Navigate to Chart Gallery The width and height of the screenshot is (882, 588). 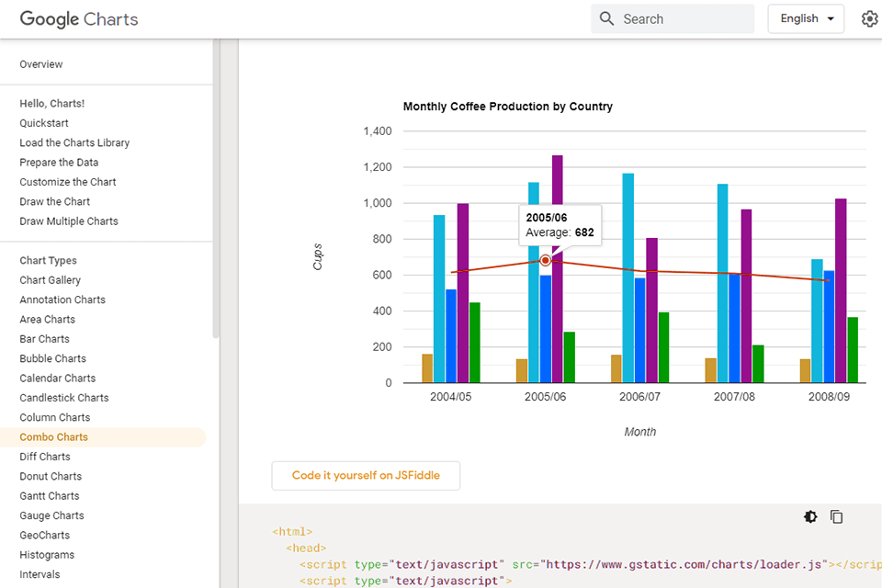pos(50,279)
